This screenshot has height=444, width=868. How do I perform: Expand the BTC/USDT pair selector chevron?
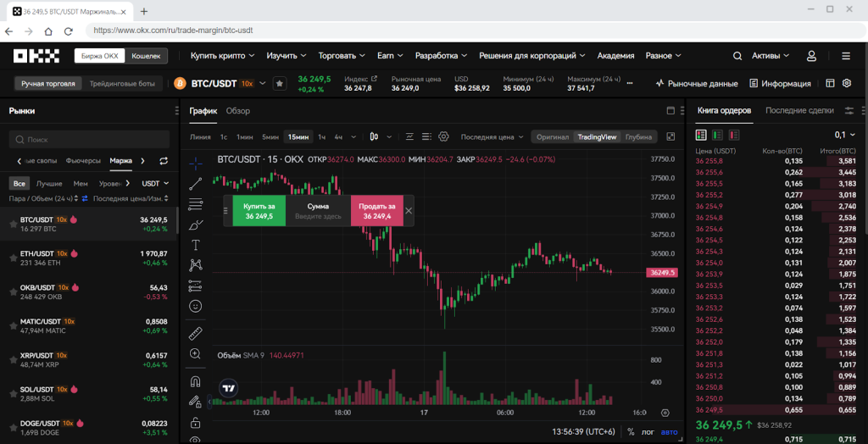click(263, 84)
